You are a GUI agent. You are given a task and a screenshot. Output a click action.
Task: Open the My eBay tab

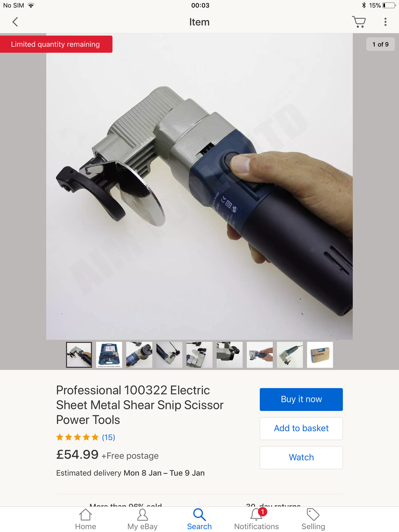pyautogui.click(x=142, y=519)
